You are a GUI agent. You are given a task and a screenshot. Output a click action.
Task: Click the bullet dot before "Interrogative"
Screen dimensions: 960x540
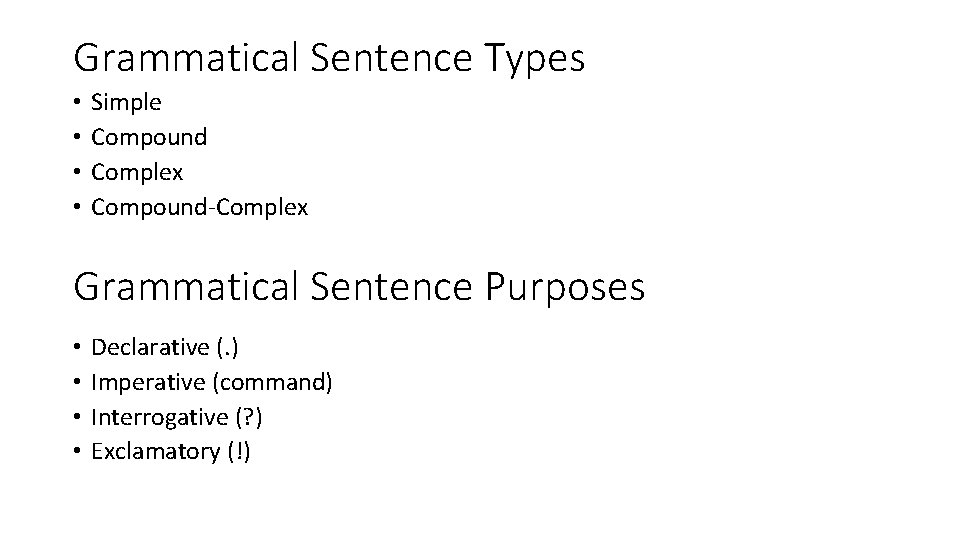(x=77, y=417)
